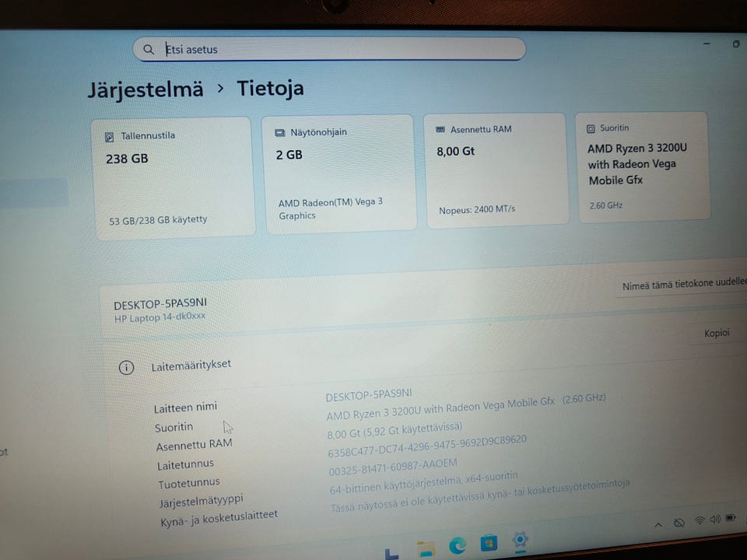Image resolution: width=747 pixels, height=560 pixels.
Task: Click "Kynä- ja kosketuslaitteet" label
Action: click(219, 518)
